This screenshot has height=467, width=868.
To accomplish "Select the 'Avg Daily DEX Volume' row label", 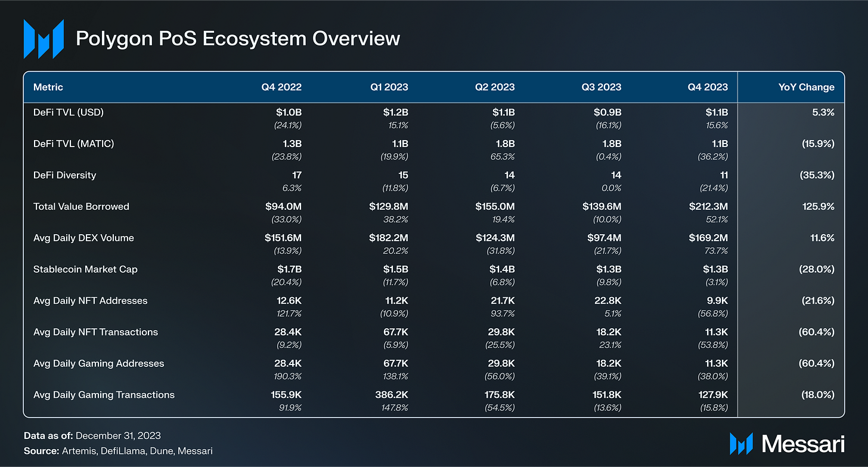I will 83,238.
